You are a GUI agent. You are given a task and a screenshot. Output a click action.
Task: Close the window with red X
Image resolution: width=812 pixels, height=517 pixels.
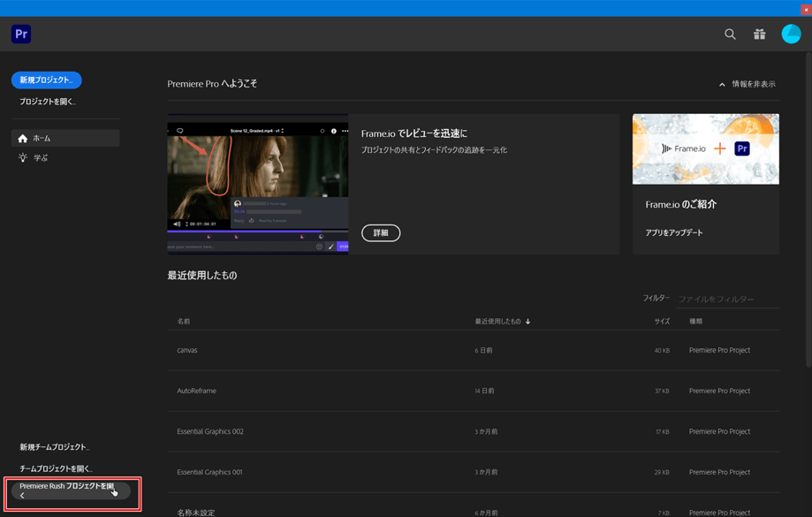[x=807, y=10]
